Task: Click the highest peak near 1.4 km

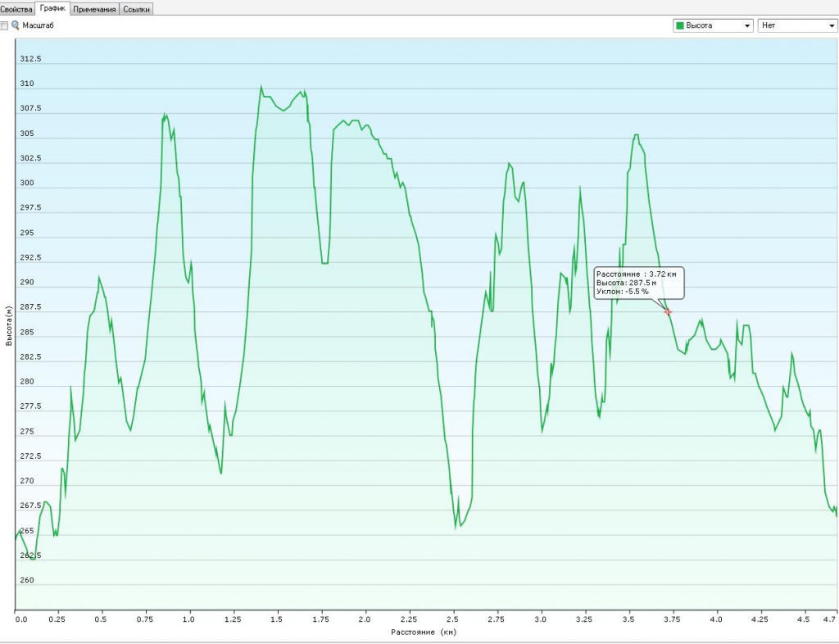Action: click(261, 86)
